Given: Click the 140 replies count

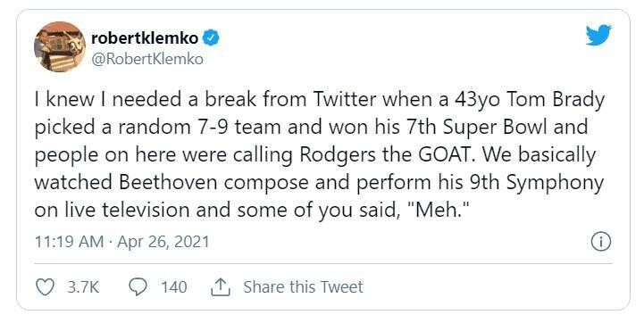Looking at the screenshot, I should pos(174,287).
